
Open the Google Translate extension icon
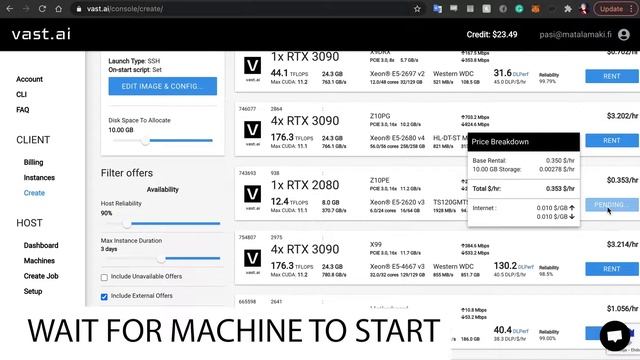438,9
